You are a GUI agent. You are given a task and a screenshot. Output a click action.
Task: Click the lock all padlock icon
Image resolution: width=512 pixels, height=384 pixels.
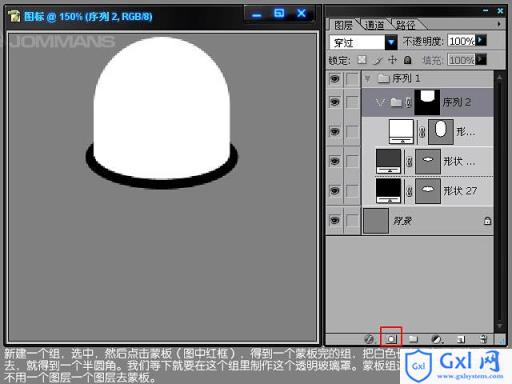tap(407, 60)
